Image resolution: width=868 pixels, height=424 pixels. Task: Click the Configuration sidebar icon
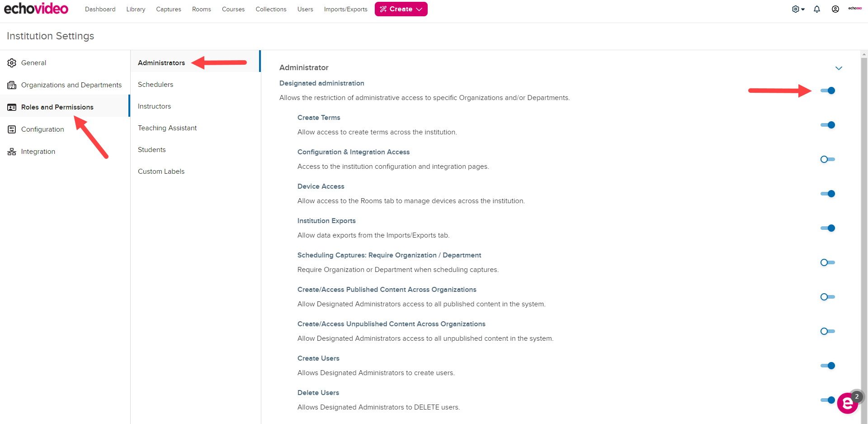(12, 129)
